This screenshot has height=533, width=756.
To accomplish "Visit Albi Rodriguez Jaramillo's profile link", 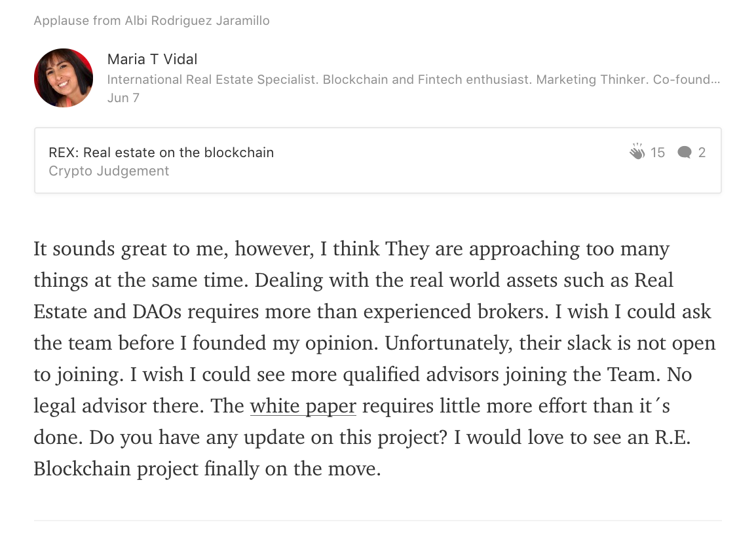I will click(197, 21).
